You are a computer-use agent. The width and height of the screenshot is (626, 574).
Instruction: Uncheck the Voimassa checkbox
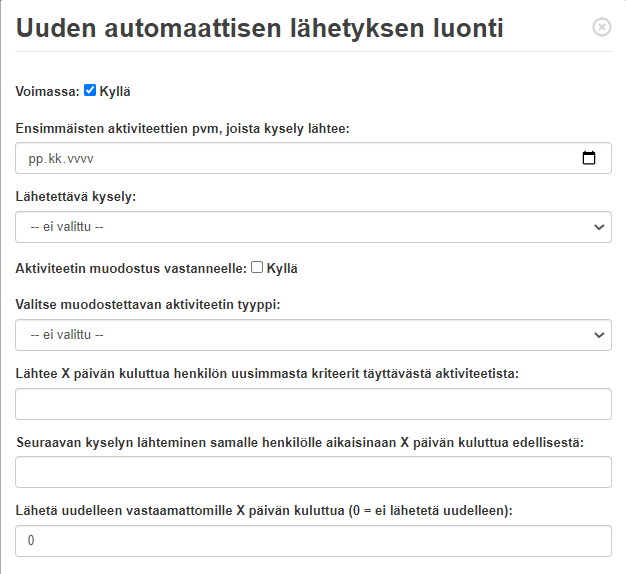click(x=90, y=90)
